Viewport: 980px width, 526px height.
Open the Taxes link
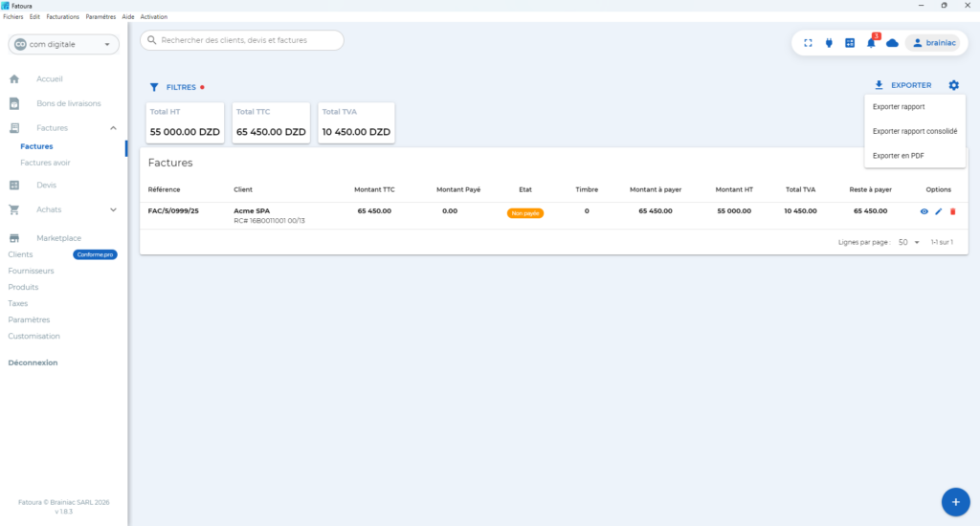point(17,303)
